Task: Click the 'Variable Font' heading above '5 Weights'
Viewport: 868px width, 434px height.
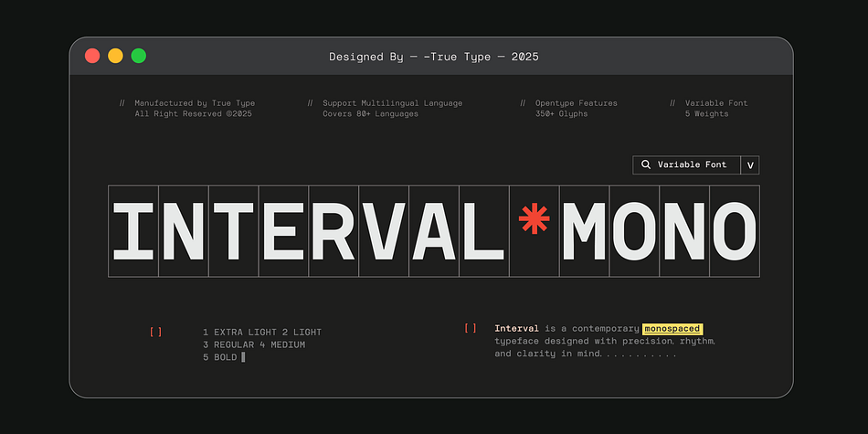Action: click(x=716, y=103)
